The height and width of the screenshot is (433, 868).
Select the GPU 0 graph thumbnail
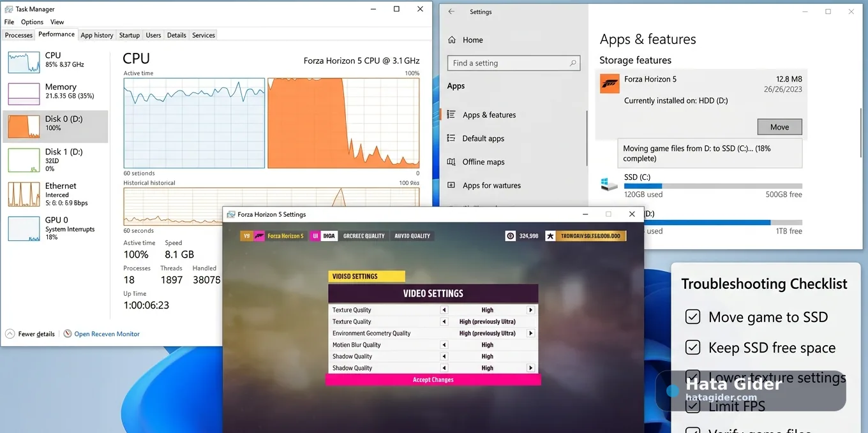click(24, 228)
